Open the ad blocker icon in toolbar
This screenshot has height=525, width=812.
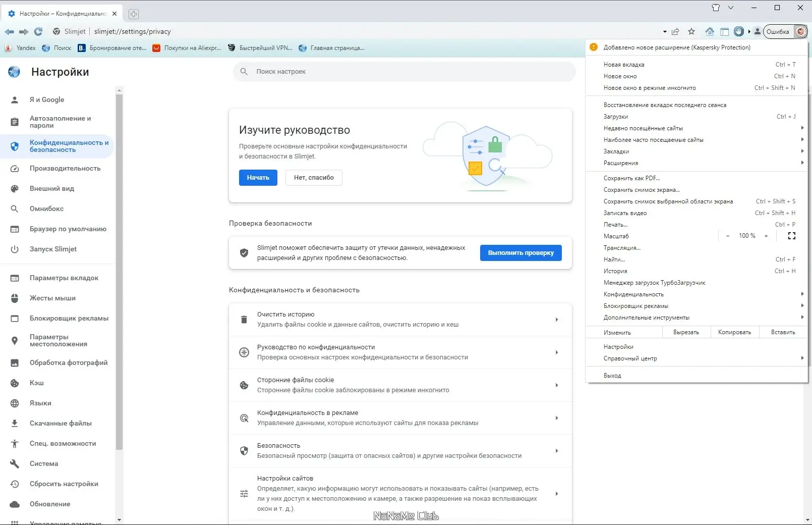[x=739, y=31]
